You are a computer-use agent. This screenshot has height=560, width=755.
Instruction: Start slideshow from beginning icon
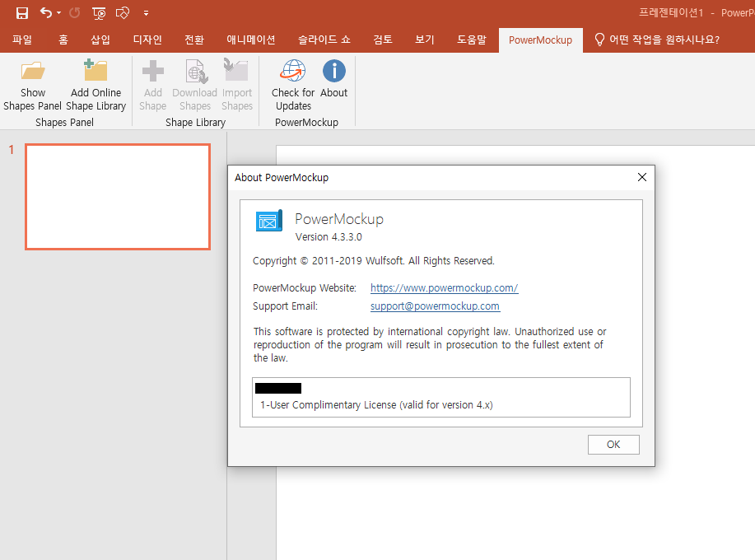(x=99, y=13)
